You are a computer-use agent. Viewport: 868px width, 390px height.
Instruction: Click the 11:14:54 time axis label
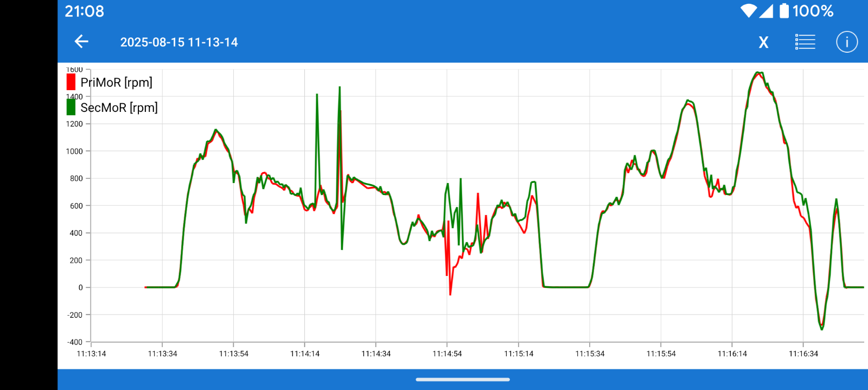click(447, 354)
